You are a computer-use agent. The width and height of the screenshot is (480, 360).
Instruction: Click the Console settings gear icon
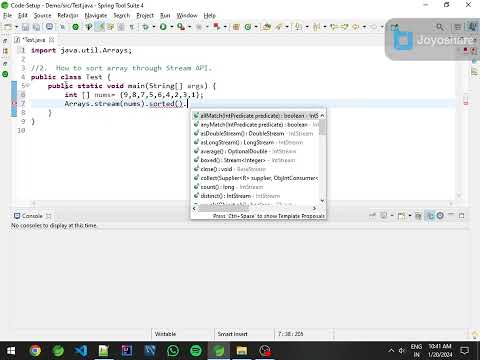[440, 216]
